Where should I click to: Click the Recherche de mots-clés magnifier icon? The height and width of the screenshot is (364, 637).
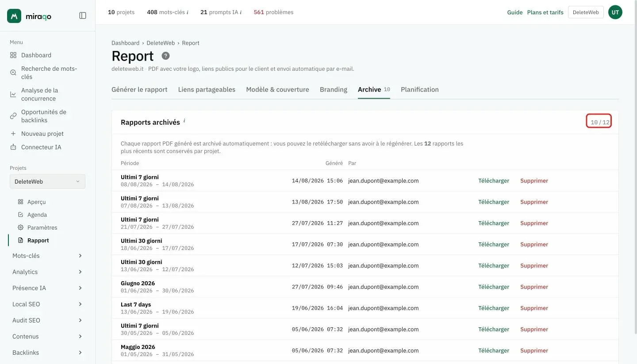coord(13,73)
